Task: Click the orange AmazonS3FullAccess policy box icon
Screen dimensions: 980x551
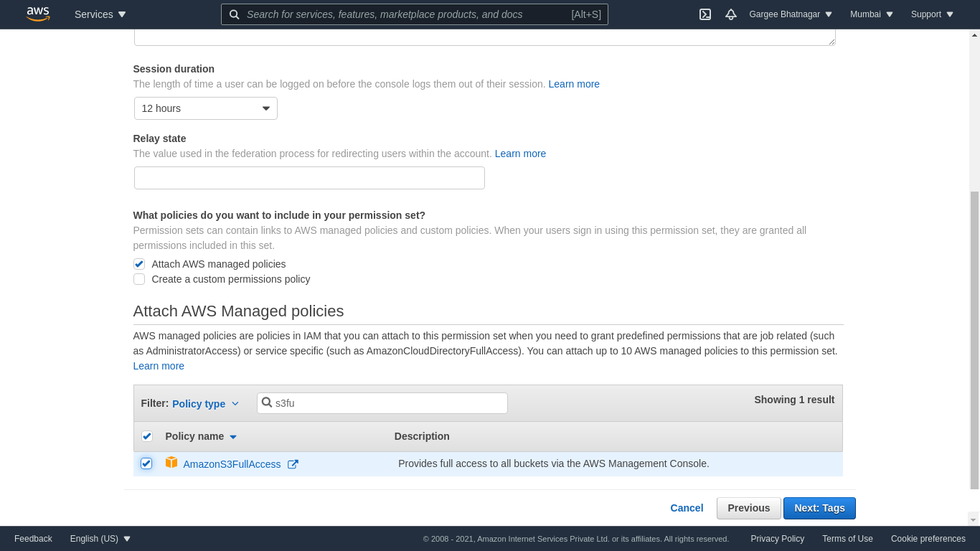Action: tap(171, 463)
